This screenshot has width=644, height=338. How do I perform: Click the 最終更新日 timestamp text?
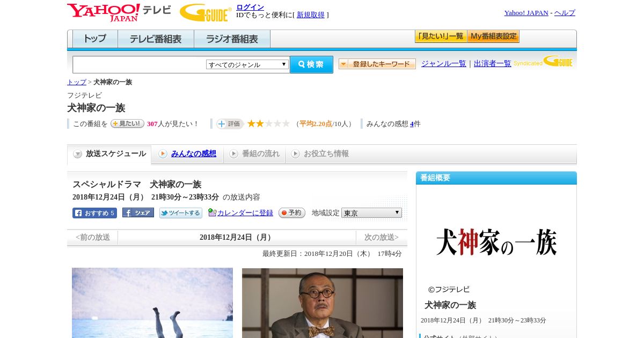pos(332,254)
